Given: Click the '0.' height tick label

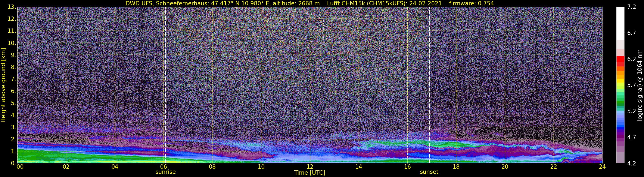Looking at the screenshot, I should (13, 163).
